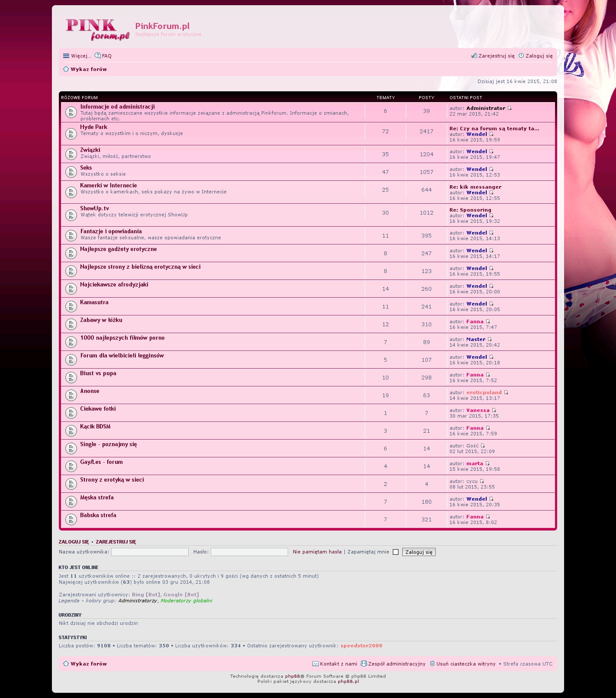Open the Męska strefa forum
This screenshot has height=698, width=616.
(x=97, y=498)
